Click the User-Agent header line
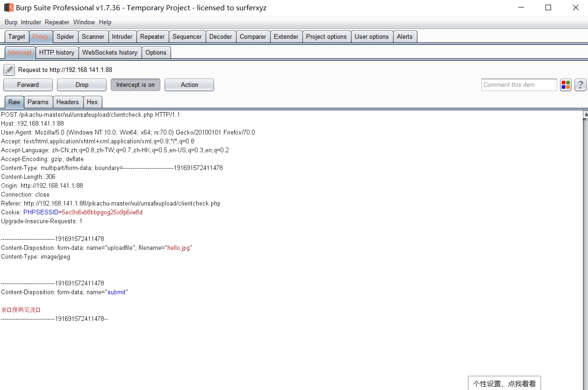Viewport: 588px width, 390px height. point(128,132)
